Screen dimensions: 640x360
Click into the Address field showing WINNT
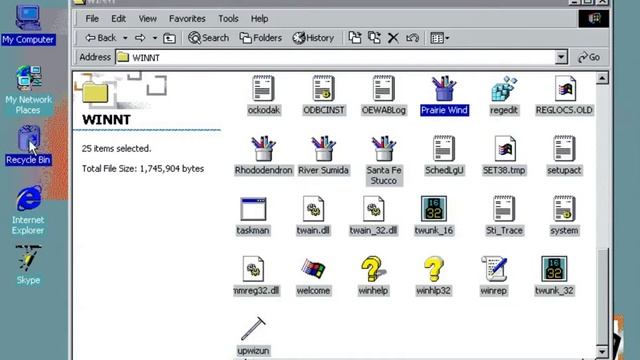pos(335,58)
